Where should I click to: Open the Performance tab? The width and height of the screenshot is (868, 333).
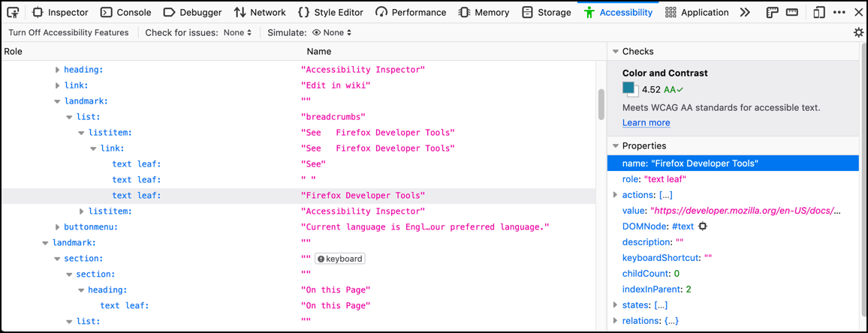point(411,12)
